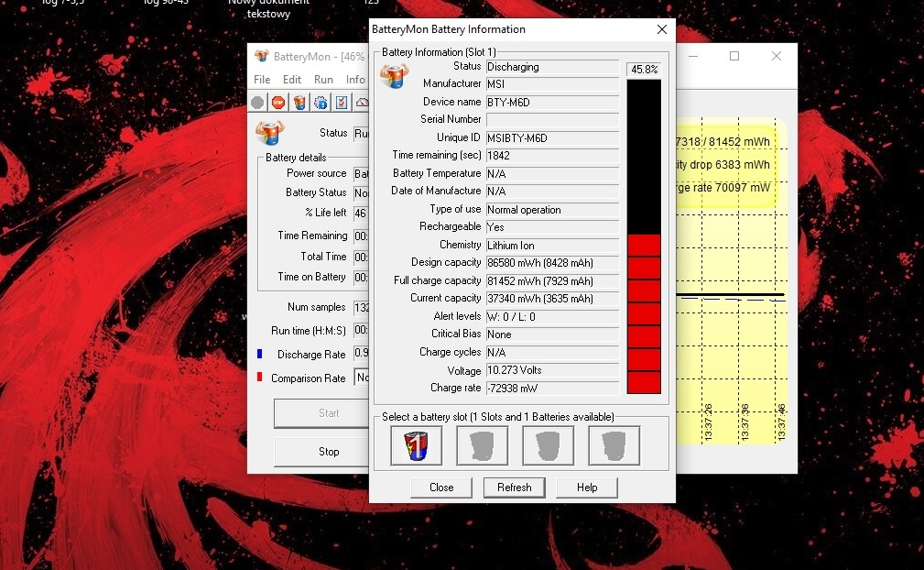
Task: Click the Battery Temperature N/A field
Action: [x=552, y=173]
